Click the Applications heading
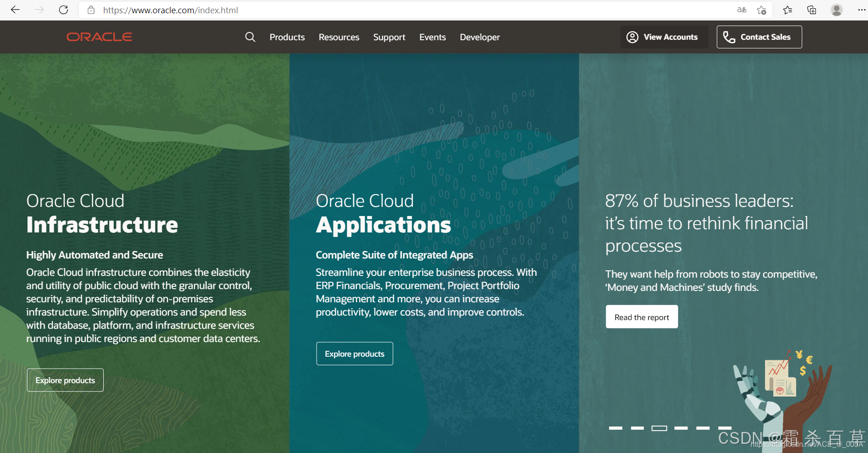This screenshot has height=453, width=868. tap(383, 226)
